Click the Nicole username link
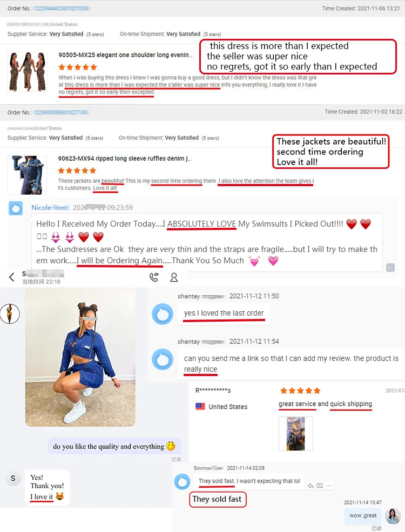 [41, 207]
